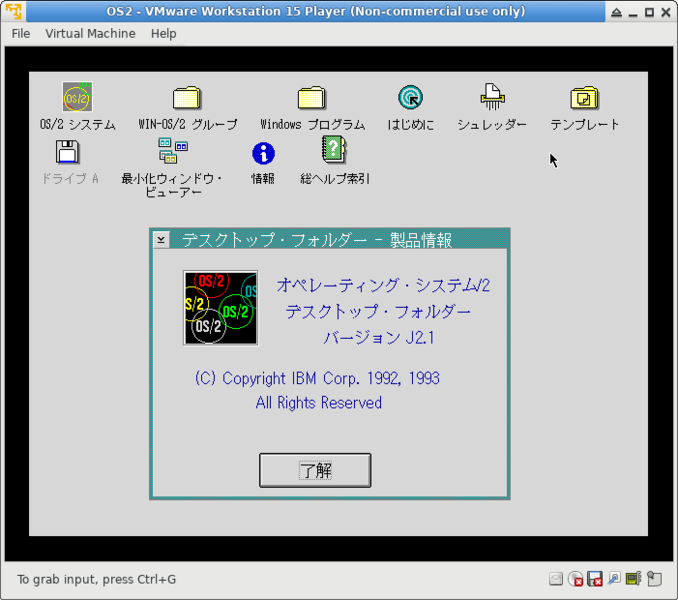Click the text バージョン J2.1
Image resolution: width=678 pixels, height=600 pixels.
click(x=379, y=337)
